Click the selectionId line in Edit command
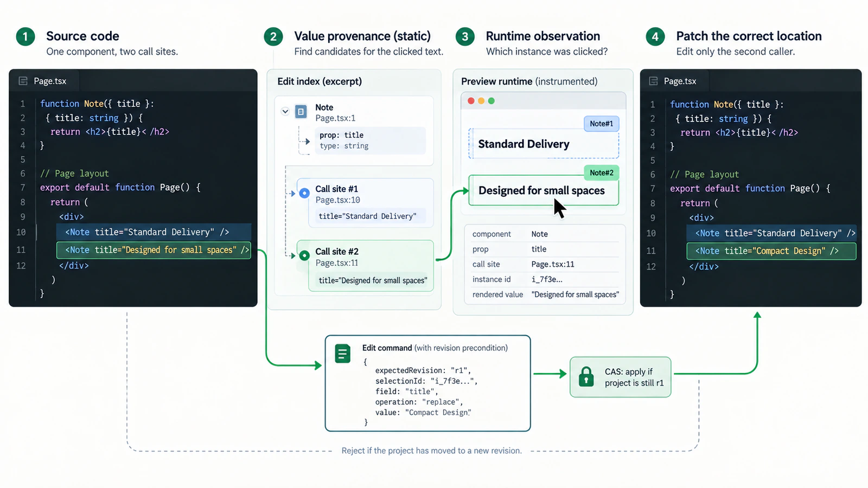 click(x=426, y=381)
